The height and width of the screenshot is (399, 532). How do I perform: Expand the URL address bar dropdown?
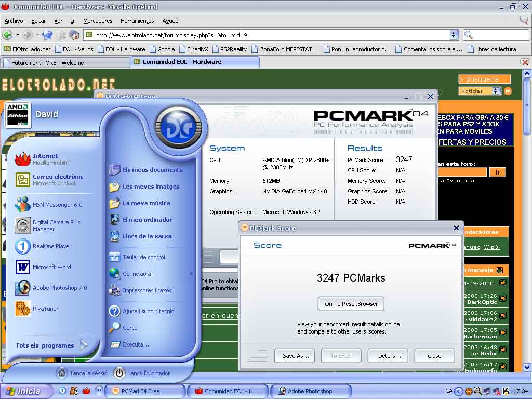[x=454, y=35]
